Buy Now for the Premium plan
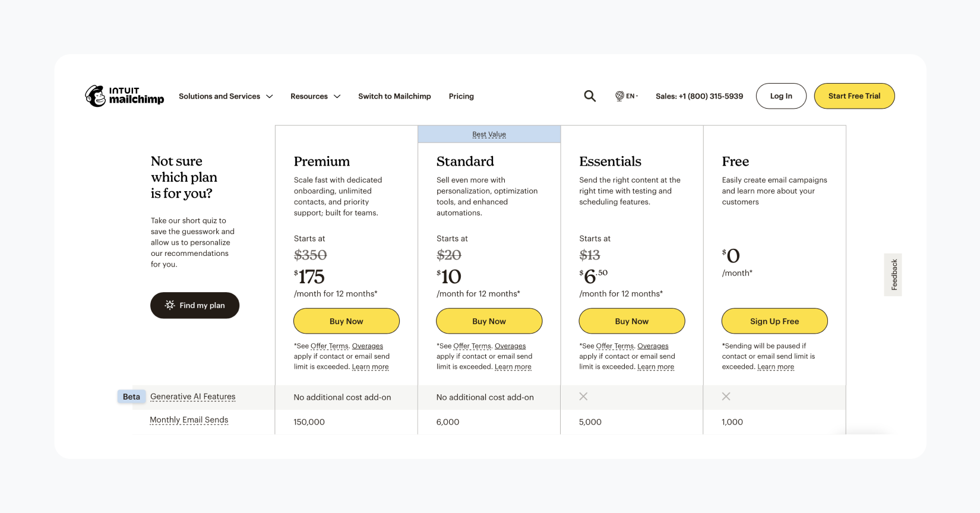The image size is (980, 513). (x=346, y=321)
